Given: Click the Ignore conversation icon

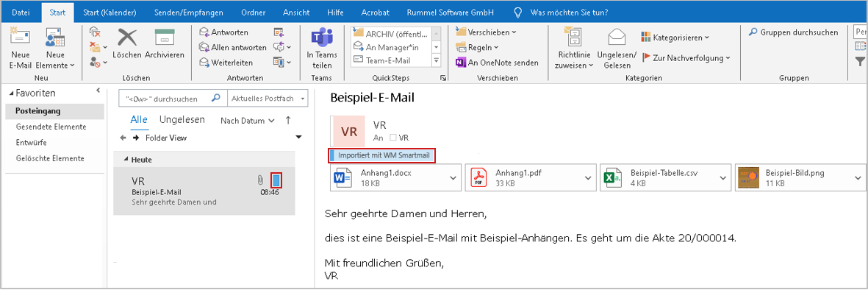Looking at the screenshot, I should [x=95, y=32].
